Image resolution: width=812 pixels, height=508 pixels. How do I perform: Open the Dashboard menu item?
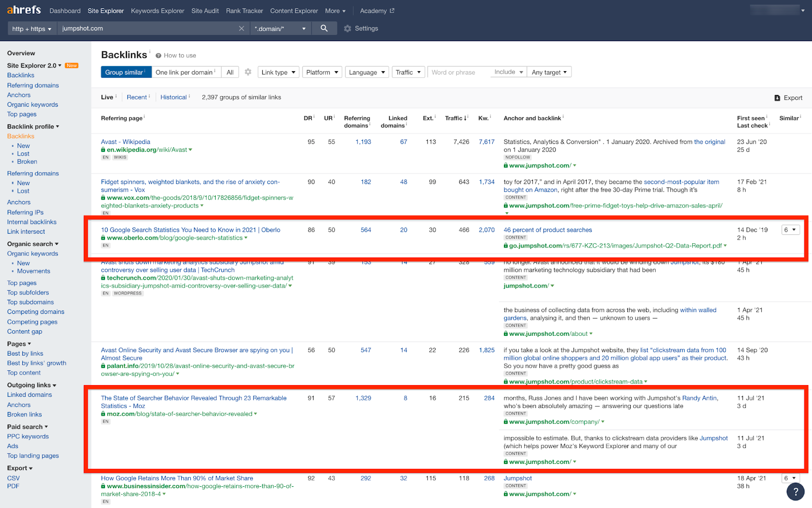coord(65,11)
